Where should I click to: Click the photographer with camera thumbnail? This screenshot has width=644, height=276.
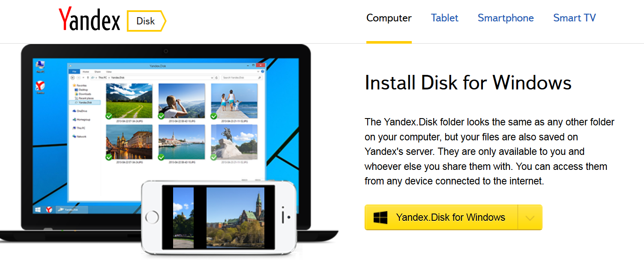pyautogui.click(x=182, y=101)
